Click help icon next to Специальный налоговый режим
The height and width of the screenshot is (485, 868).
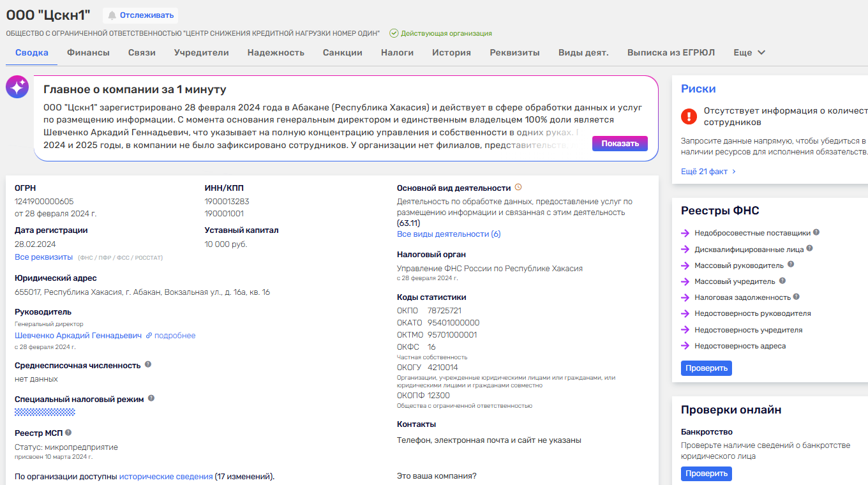[x=151, y=398]
